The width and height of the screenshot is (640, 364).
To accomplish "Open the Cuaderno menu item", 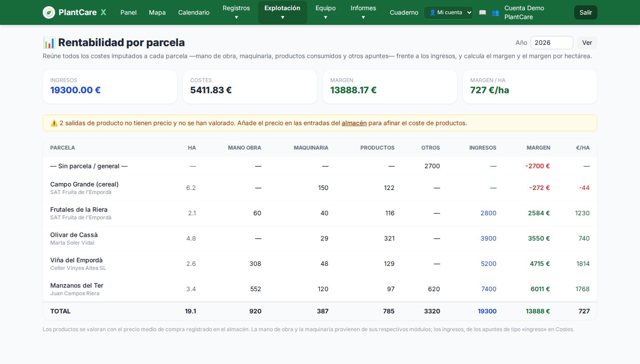I will point(404,12).
